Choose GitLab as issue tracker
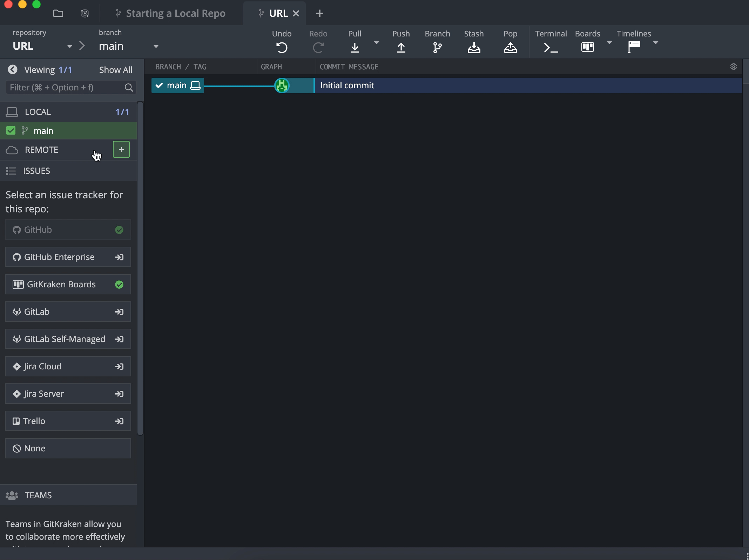The height and width of the screenshot is (560, 749). [68, 312]
